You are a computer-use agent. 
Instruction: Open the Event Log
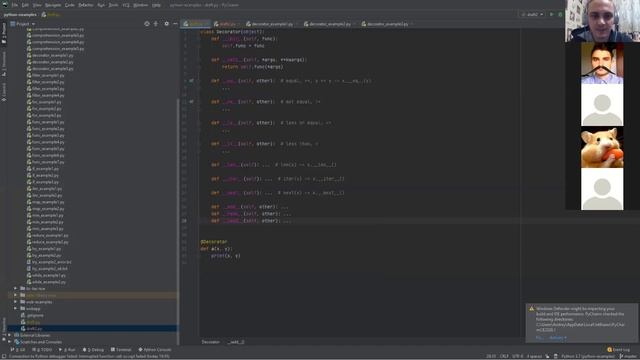(x=619, y=350)
